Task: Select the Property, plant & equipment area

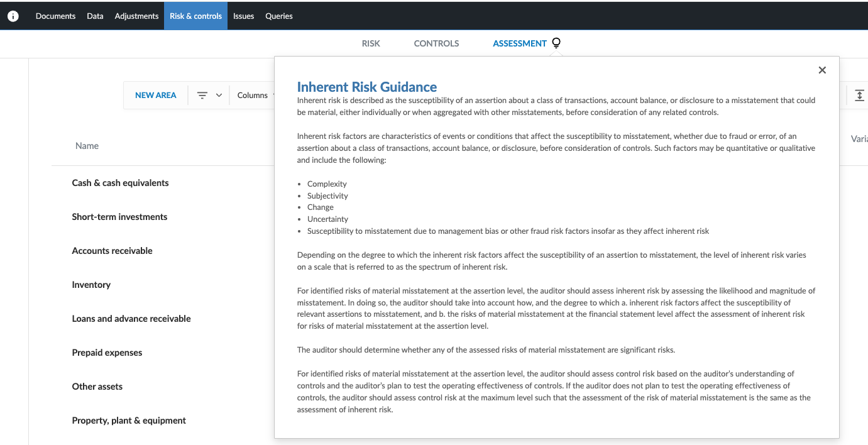Action: point(128,420)
